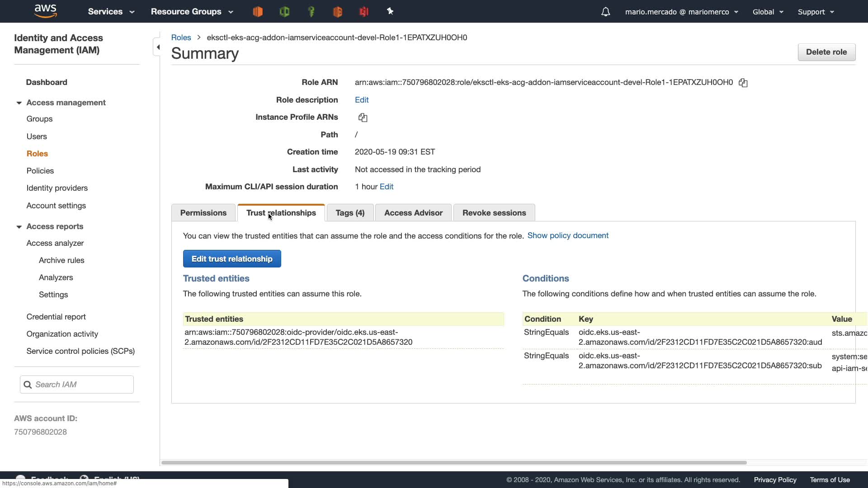Open the Access Advisor tab

(x=413, y=213)
